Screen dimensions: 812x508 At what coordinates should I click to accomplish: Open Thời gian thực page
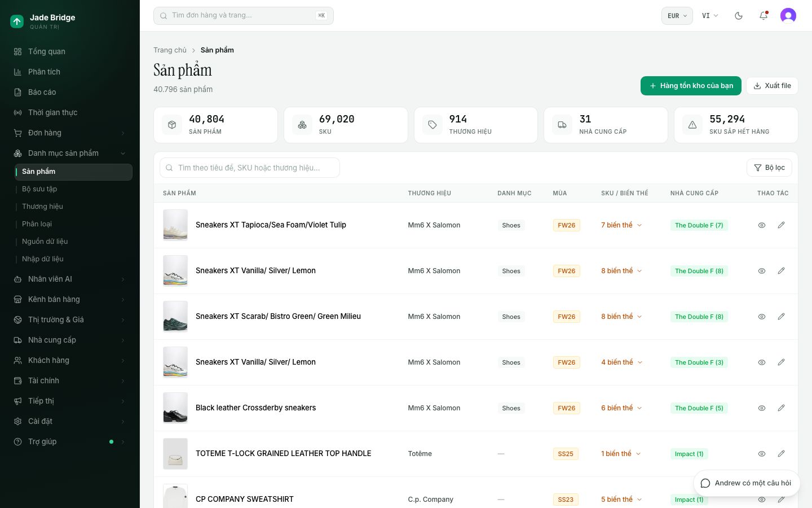70,112
